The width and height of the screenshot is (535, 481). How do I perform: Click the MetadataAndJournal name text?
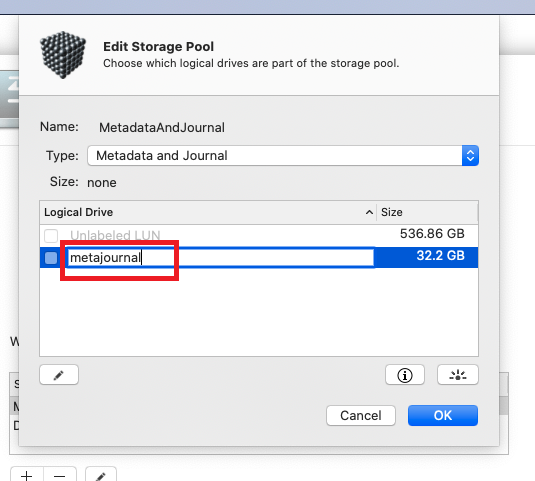coord(162,128)
